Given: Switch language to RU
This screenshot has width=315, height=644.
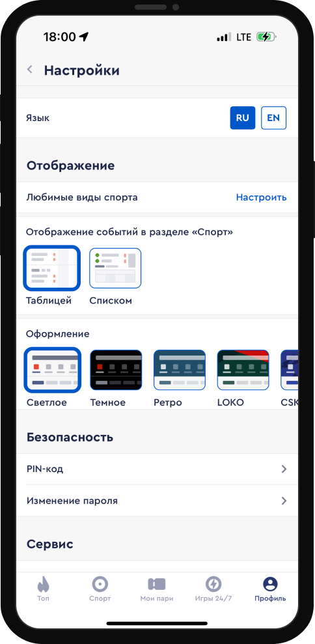Looking at the screenshot, I should (x=243, y=118).
